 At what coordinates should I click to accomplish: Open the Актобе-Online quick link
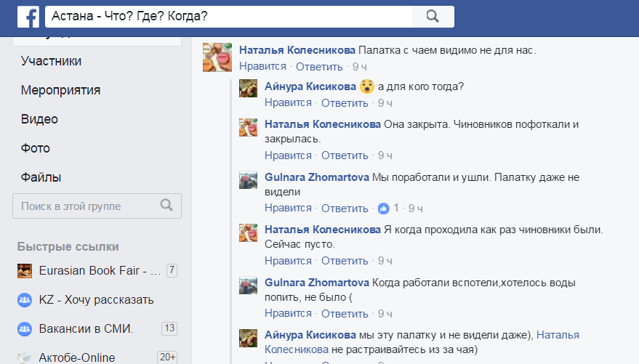(77, 357)
